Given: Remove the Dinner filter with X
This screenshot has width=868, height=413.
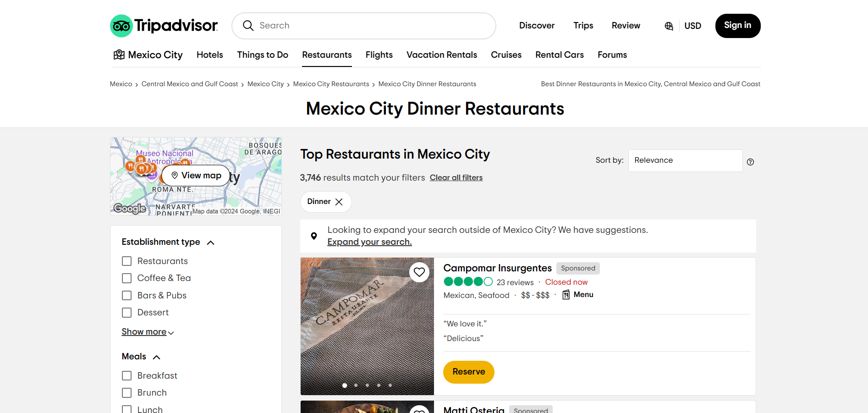Looking at the screenshot, I should [x=339, y=202].
